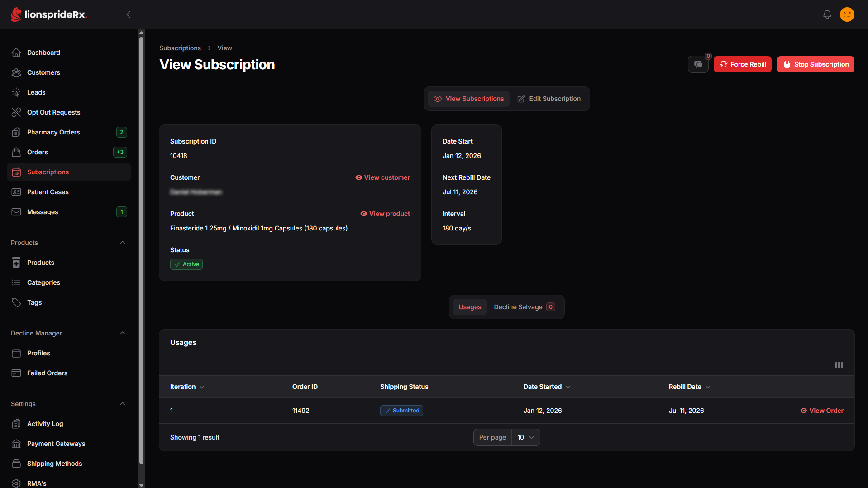
Task: Open the Per page dropdown
Action: tap(525, 437)
